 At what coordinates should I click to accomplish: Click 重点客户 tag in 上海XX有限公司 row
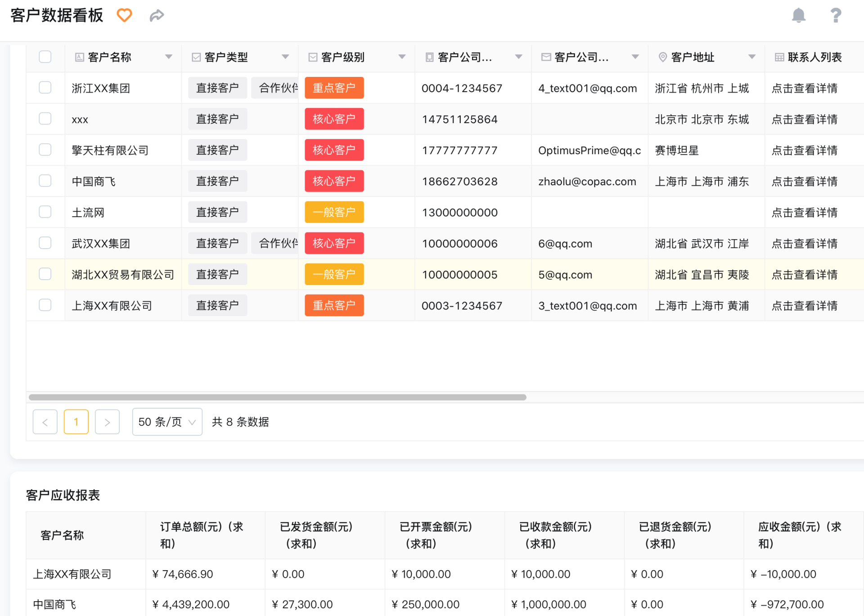pyautogui.click(x=334, y=305)
